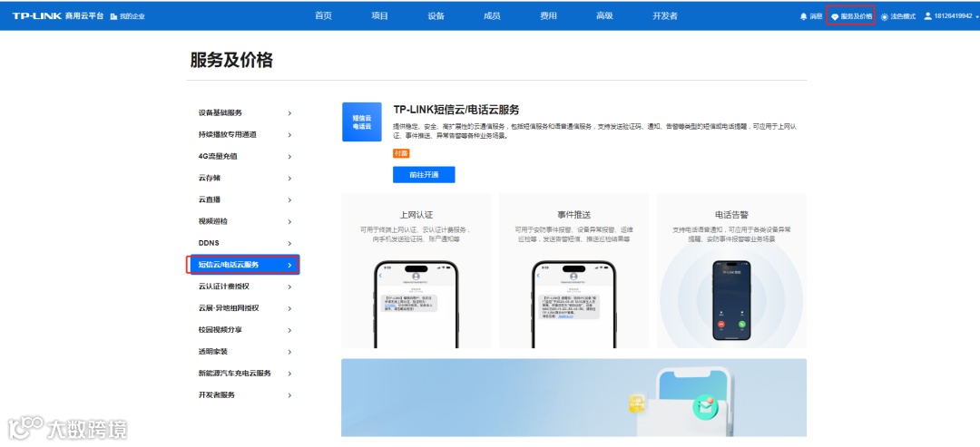Click the bottom banner with envelope illustration
The height and width of the screenshot is (447, 980).
[573, 398]
